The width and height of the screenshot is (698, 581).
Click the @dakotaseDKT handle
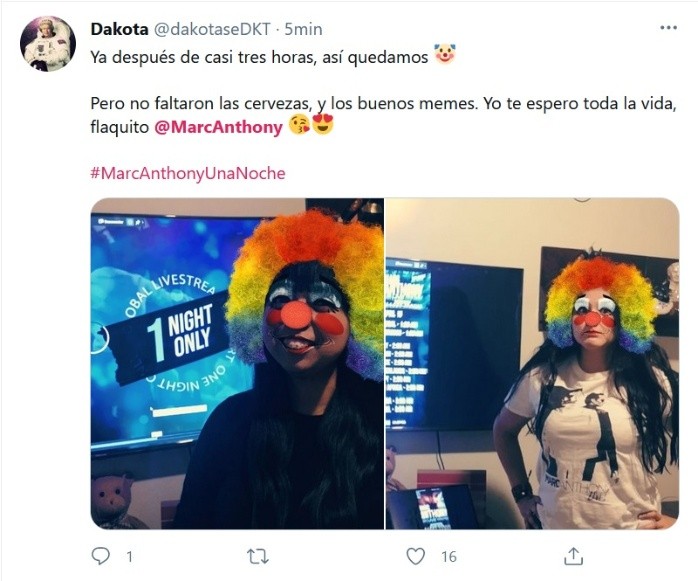tap(212, 29)
